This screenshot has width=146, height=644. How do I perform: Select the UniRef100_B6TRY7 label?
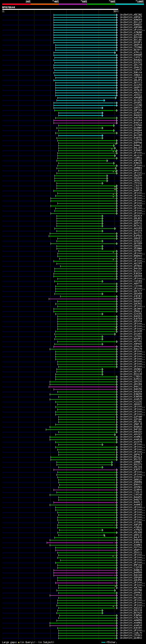click(131, 50)
